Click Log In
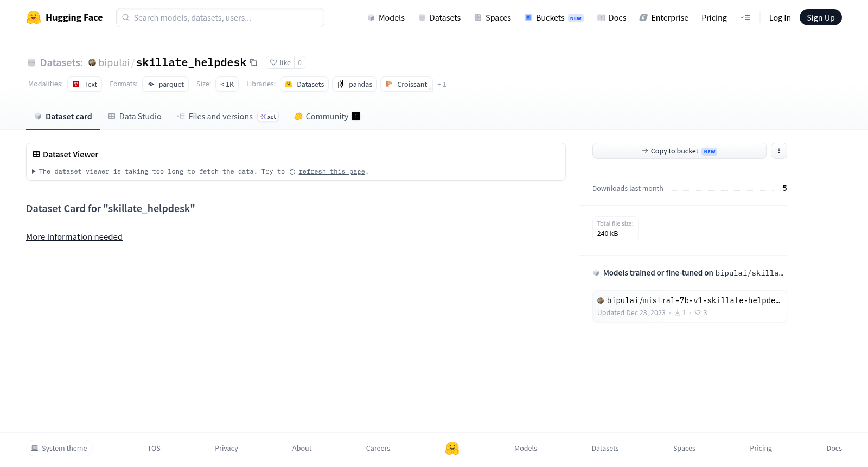Screen dimensions: 868x467 click(780, 17)
